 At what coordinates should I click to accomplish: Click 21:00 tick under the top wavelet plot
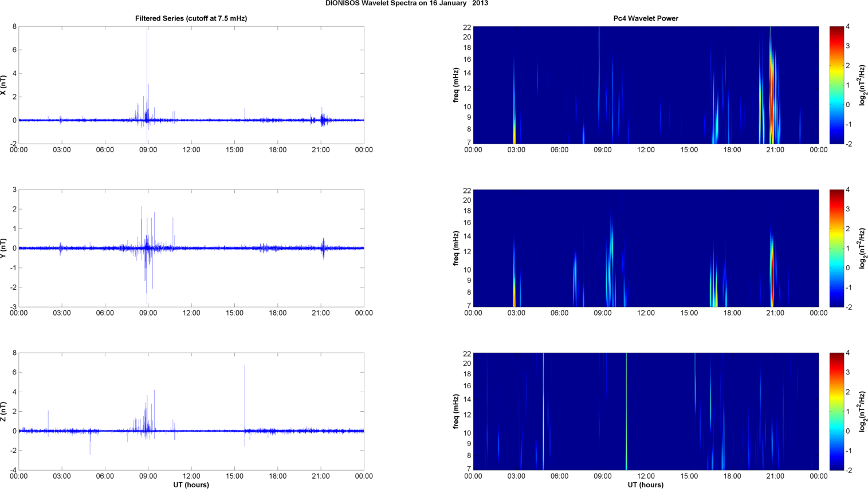point(775,150)
